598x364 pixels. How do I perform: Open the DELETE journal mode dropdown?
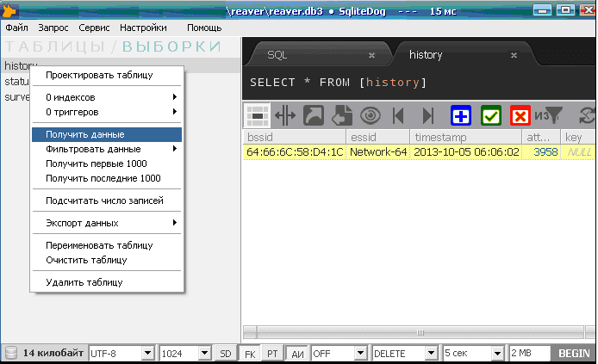coord(404,354)
